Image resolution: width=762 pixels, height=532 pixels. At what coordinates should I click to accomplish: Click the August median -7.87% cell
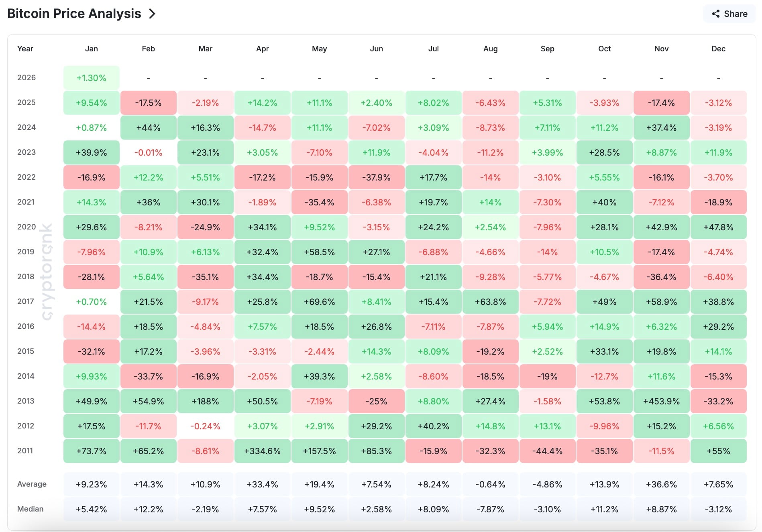490,509
